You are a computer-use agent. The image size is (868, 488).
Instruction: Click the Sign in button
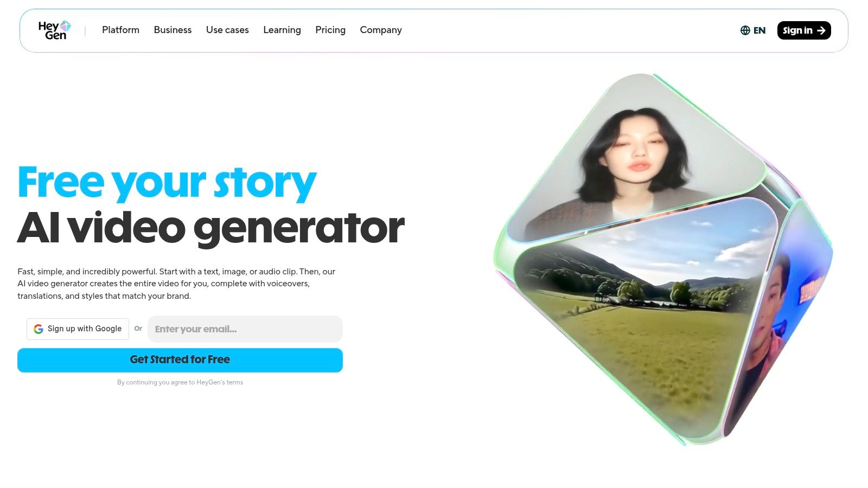pyautogui.click(x=804, y=30)
